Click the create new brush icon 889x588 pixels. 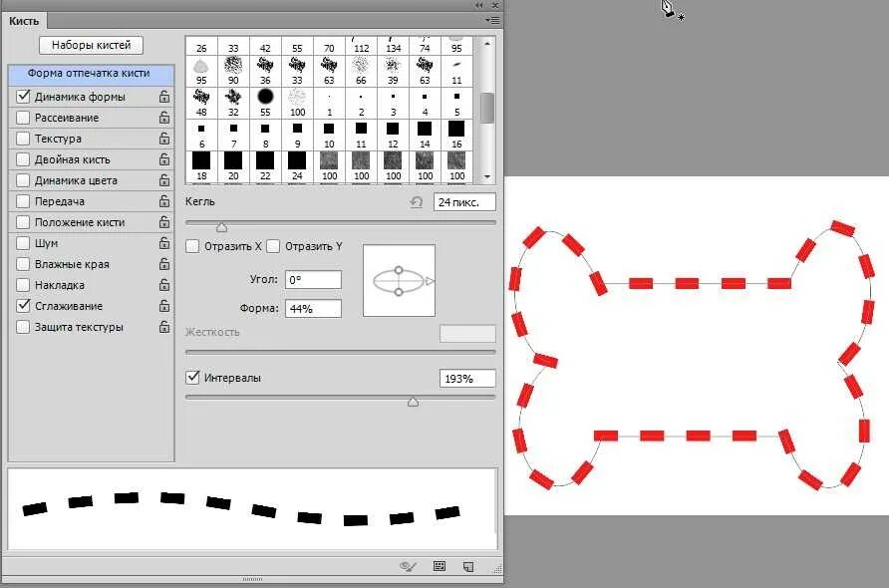click(468, 566)
